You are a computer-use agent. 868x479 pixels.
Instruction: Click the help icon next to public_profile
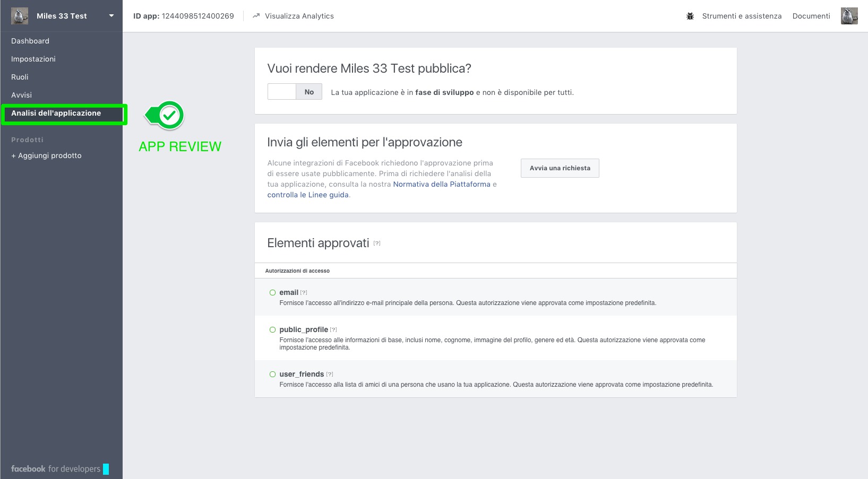click(333, 330)
